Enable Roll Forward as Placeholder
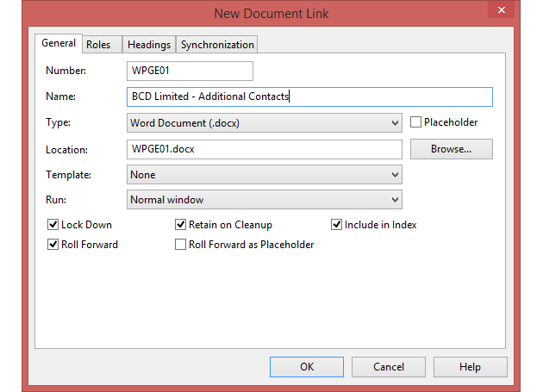The height and width of the screenshot is (392, 543). pos(181,245)
